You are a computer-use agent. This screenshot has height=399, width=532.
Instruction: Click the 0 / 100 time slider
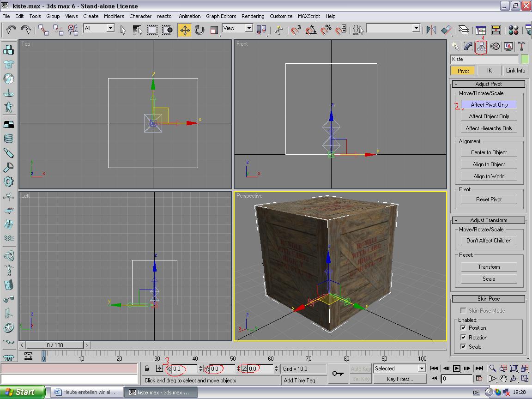pyautogui.click(x=54, y=345)
